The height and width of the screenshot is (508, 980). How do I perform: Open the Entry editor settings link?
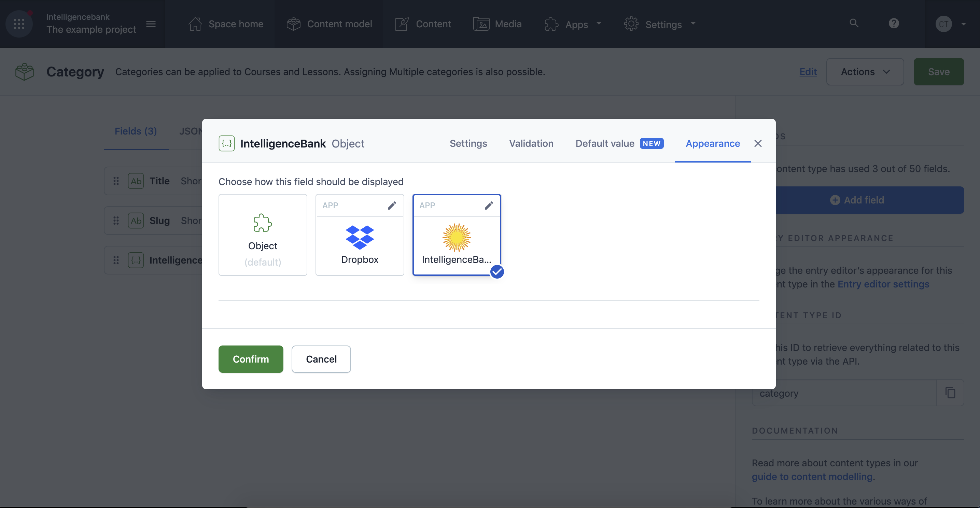tap(883, 284)
